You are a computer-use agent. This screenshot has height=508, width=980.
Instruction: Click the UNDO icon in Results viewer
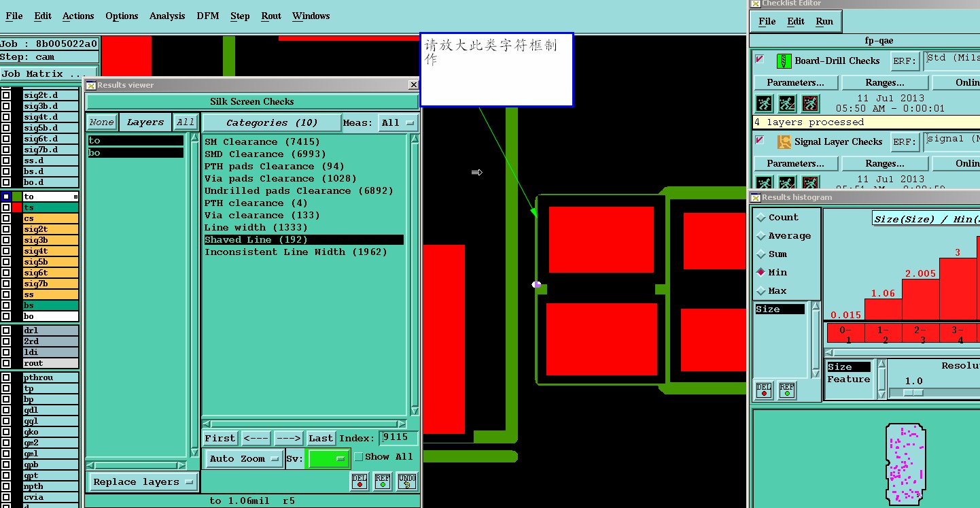406,481
